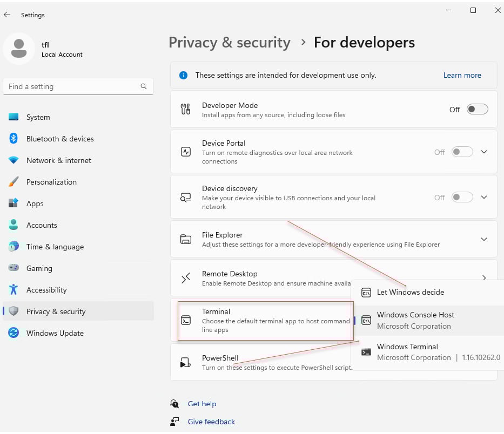Close the Settings window
The height and width of the screenshot is (434, 504).
click(498, 10)
